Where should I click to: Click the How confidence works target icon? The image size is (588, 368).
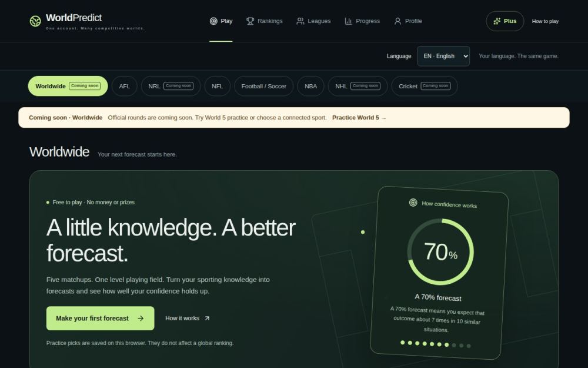413,203
